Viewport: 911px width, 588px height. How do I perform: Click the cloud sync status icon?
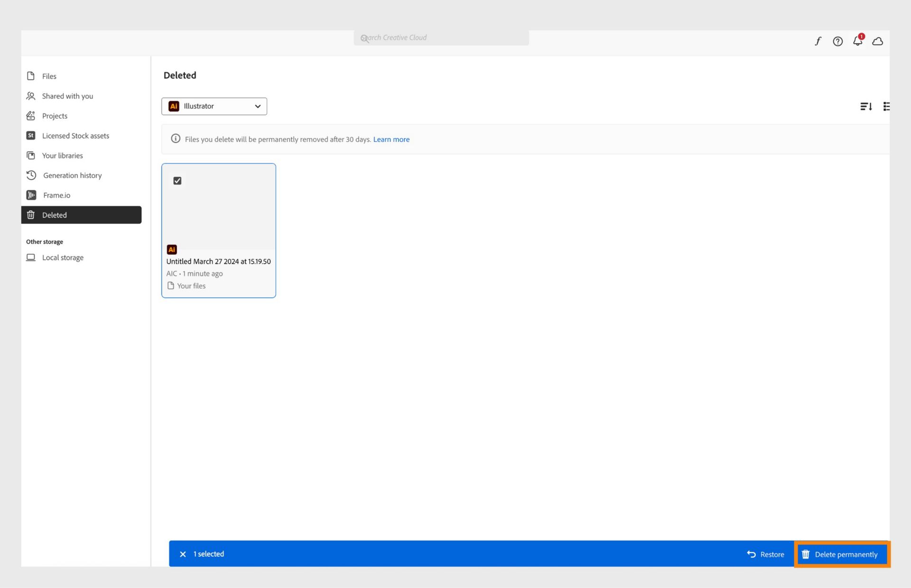[878, 41]
